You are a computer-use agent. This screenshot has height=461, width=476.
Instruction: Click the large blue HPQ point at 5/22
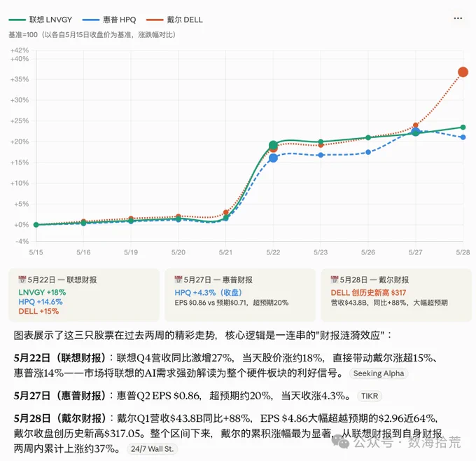pos(273,158)
